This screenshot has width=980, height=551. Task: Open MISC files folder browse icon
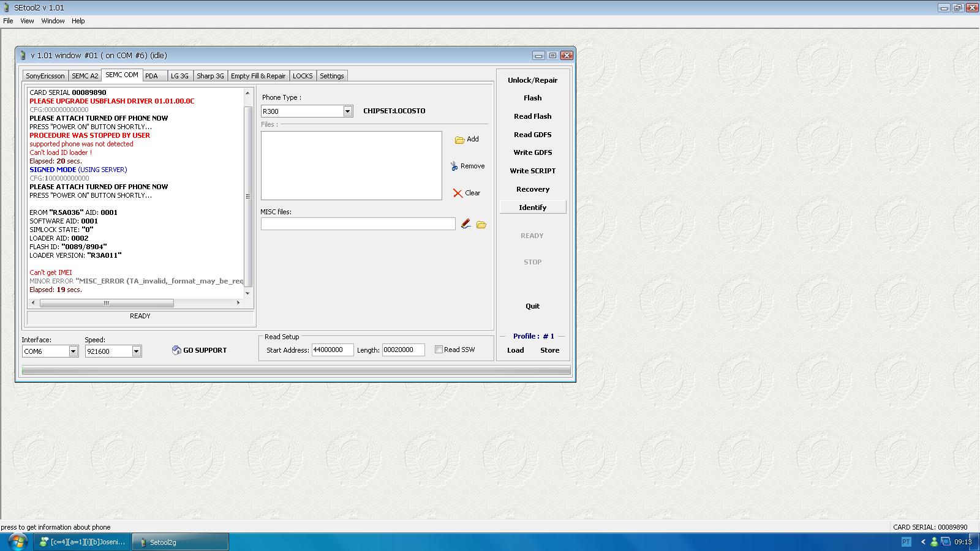pos(481,225)
